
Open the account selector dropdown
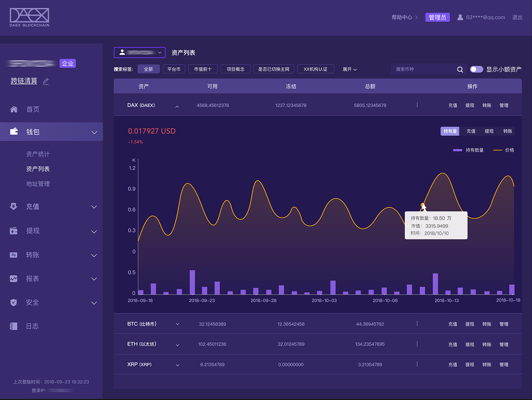[140, 52]
